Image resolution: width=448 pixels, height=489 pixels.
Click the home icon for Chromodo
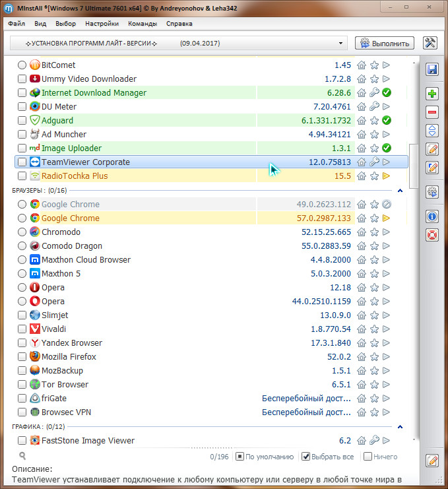(362, 232)
